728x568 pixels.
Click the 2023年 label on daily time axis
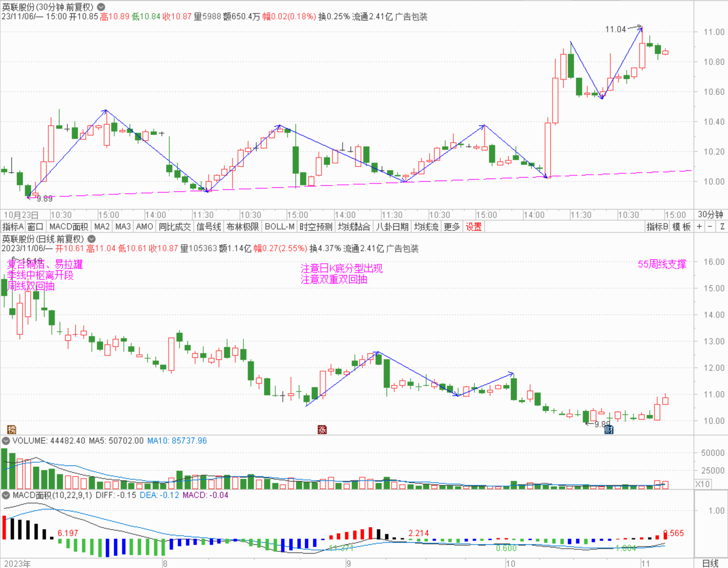click(17, 563)
